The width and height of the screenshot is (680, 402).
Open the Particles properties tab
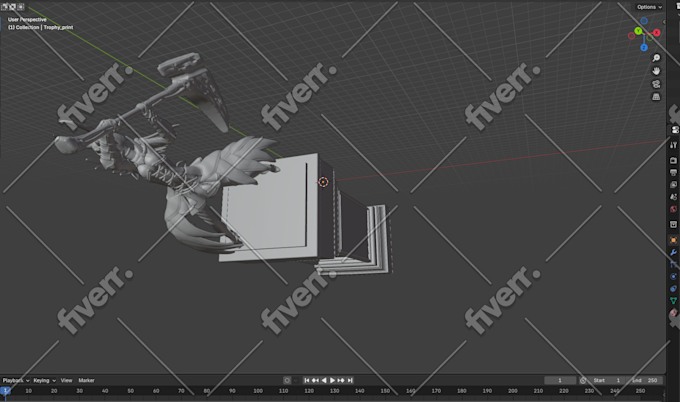coord(673,264)
